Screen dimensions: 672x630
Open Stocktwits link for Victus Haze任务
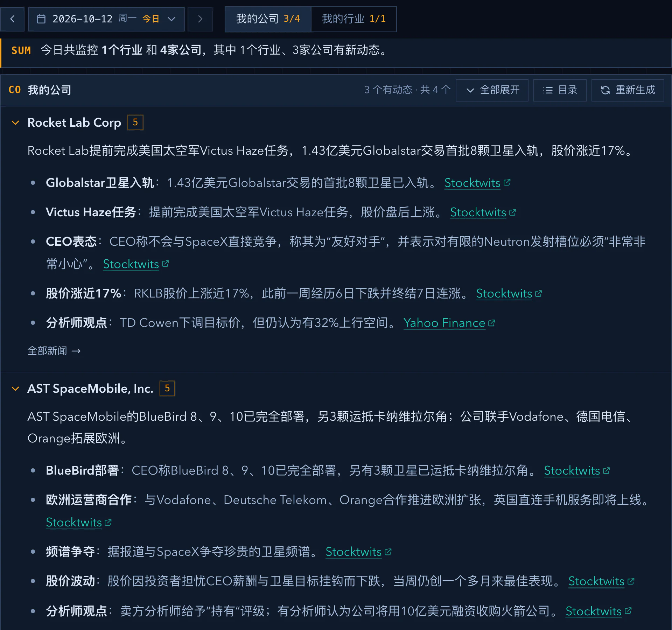(x=478, y=212)
